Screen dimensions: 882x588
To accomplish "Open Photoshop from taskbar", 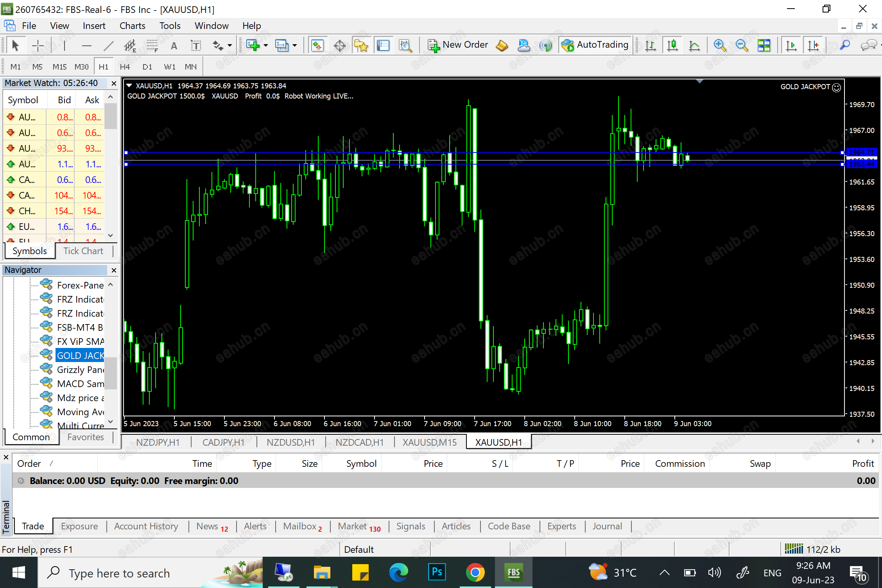I will (437, 573).
